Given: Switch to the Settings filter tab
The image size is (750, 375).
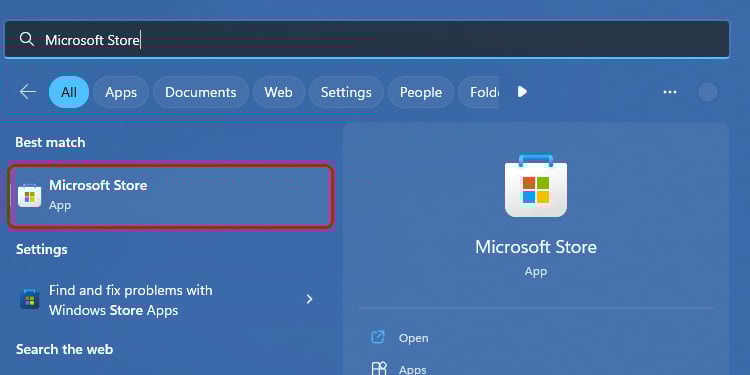Looking at the screenshot, I should coord(346,92).
